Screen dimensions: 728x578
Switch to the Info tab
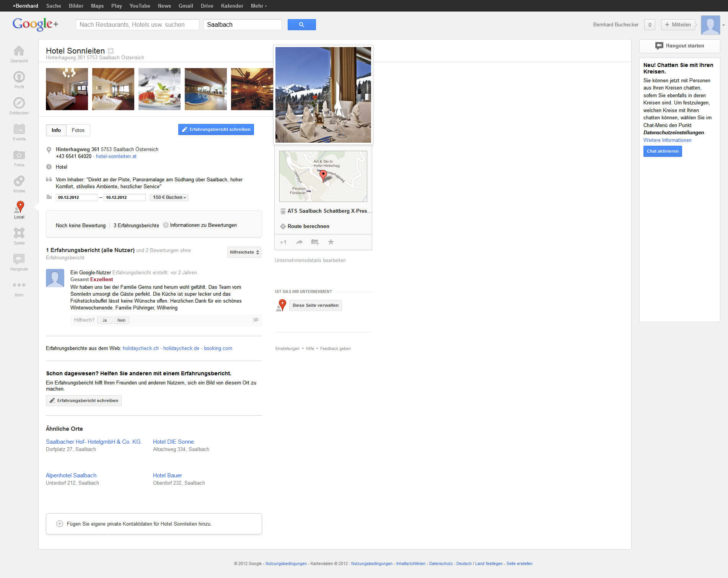[x=56, y=130]
